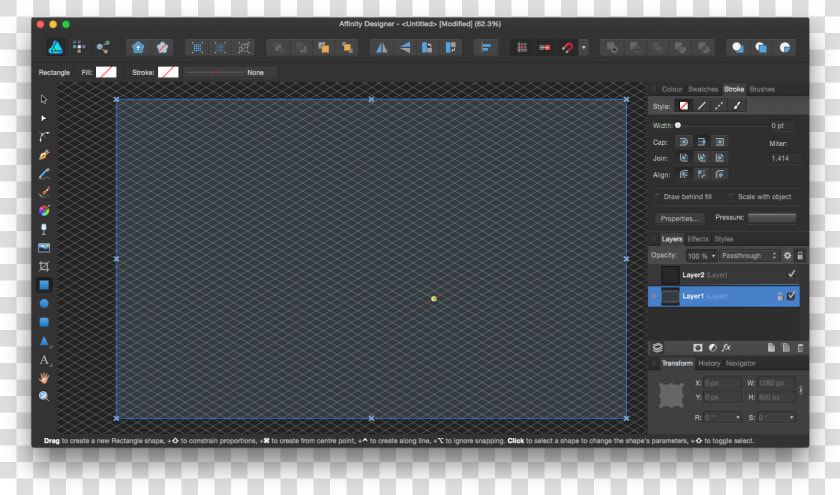Toggle layer lock in Layers panel header
840x495 pixels.
point(800,256)
